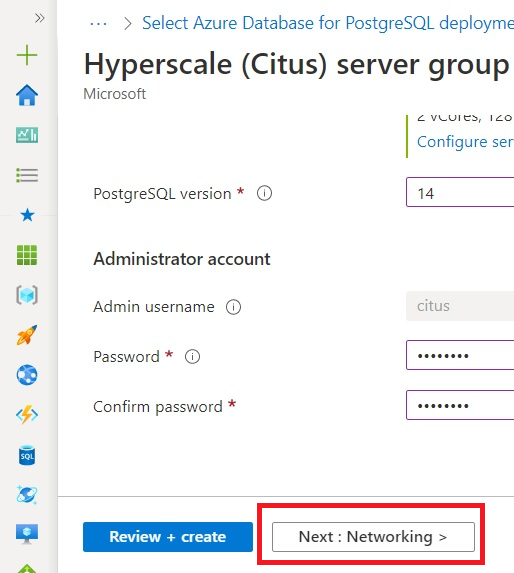Click the PostgreSQL version label text

(x=162, y=194)
